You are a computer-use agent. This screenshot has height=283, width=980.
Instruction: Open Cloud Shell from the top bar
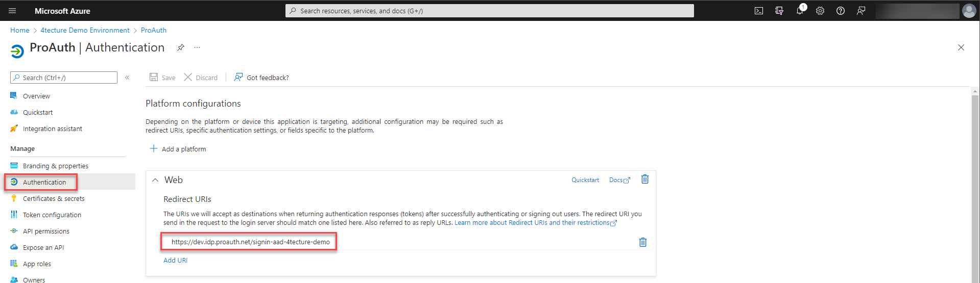tap(759, 11)
